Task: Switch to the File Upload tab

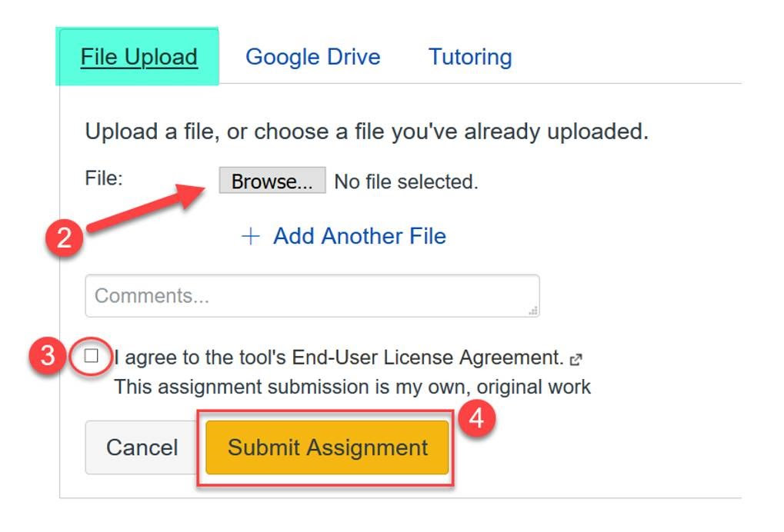Action: pyautogui.click(x=138, y=56)
